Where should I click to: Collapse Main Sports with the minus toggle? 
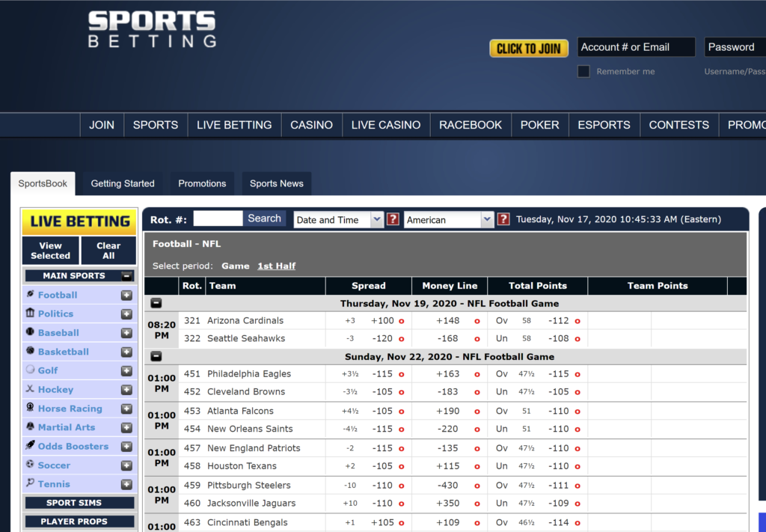coord(126,275)
